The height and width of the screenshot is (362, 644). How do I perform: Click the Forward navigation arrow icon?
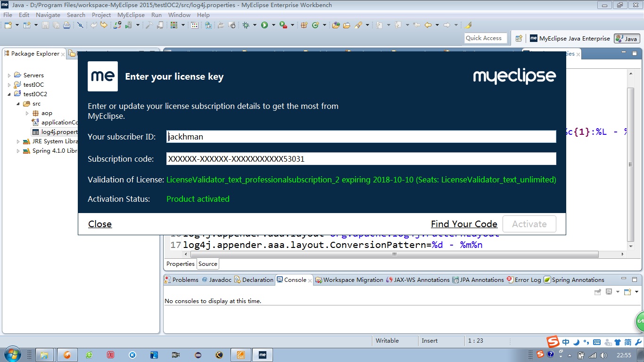tap(446, 25)
